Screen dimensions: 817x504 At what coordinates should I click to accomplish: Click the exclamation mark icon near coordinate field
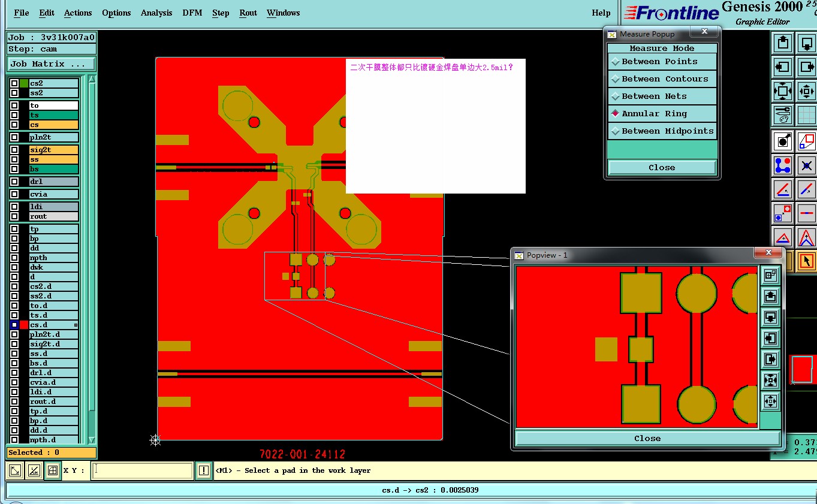tap(204, 470)
